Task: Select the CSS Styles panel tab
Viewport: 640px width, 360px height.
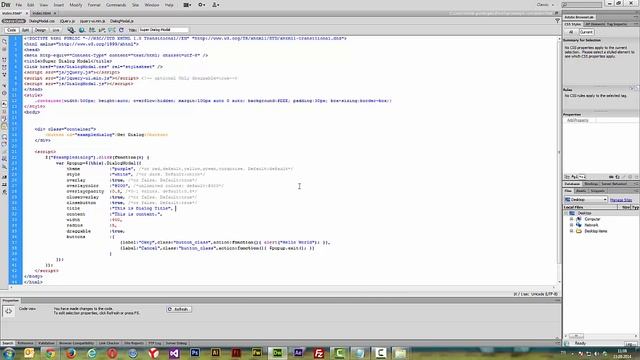Action: tap(573, 24)
